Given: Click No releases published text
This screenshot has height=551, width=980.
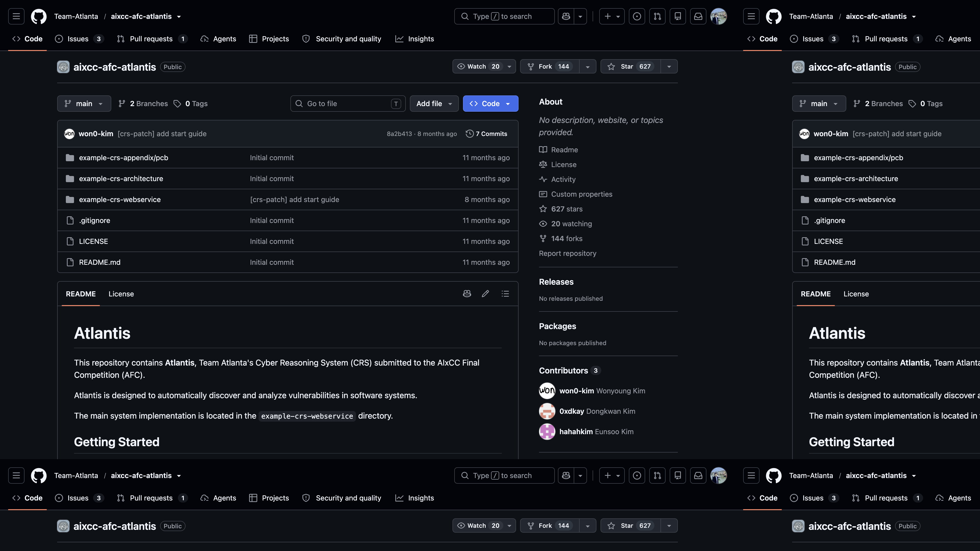Looking at the screenshot, I should point(571,298).
